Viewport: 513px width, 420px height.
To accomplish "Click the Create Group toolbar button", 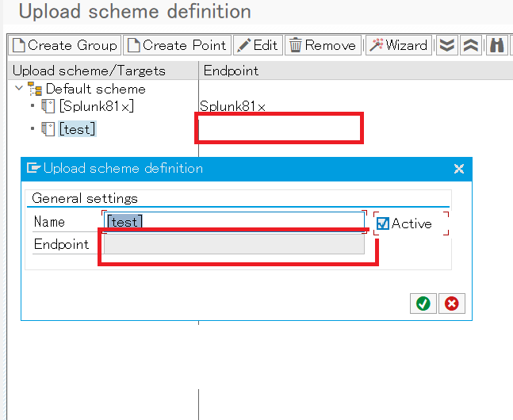I will pyautogui.click(x=64, y=45).
